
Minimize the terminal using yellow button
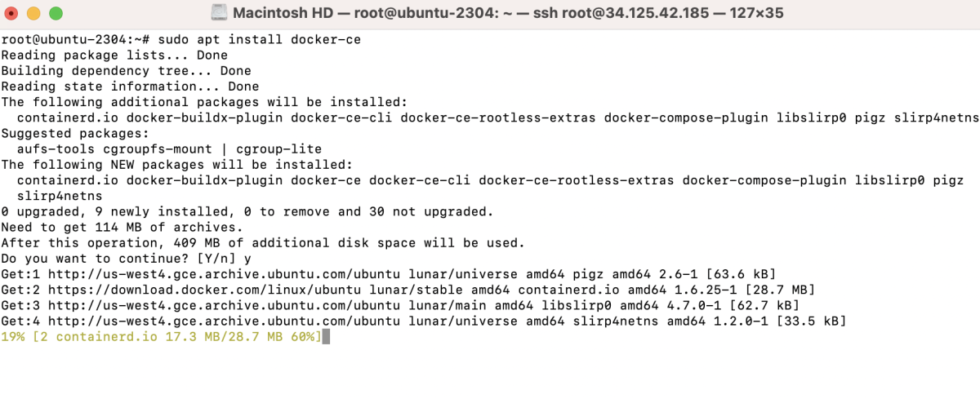pos(33,13)
